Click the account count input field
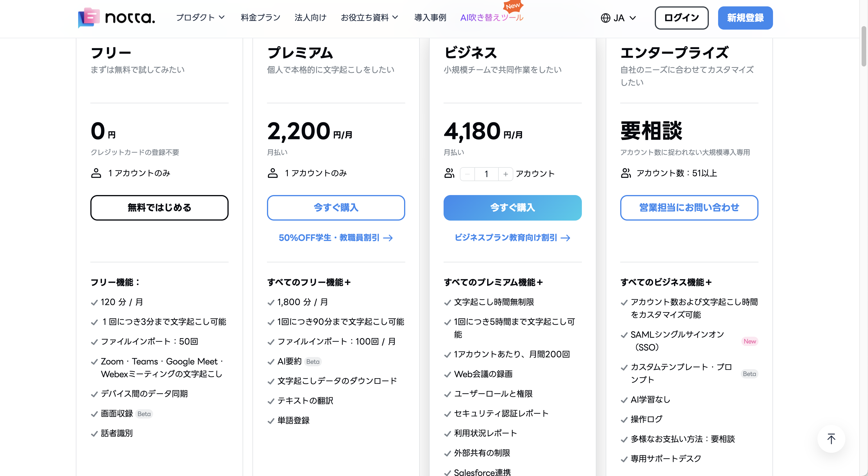 [486, 174]
